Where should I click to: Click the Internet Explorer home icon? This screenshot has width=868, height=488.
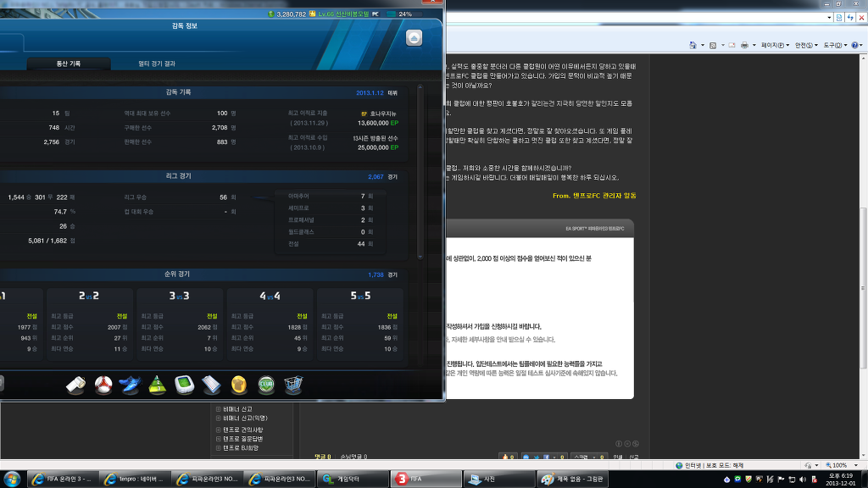pos(693,46)
